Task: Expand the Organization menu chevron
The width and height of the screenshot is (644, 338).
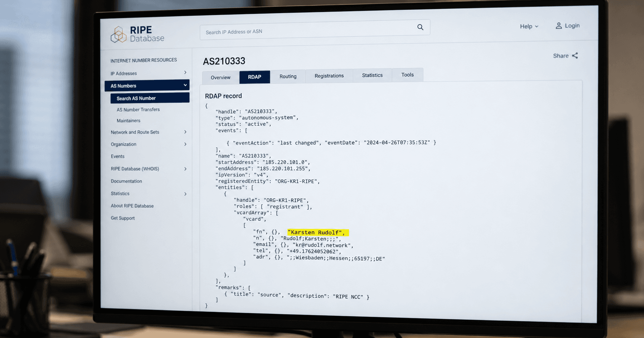Action: tap(185, 144)
